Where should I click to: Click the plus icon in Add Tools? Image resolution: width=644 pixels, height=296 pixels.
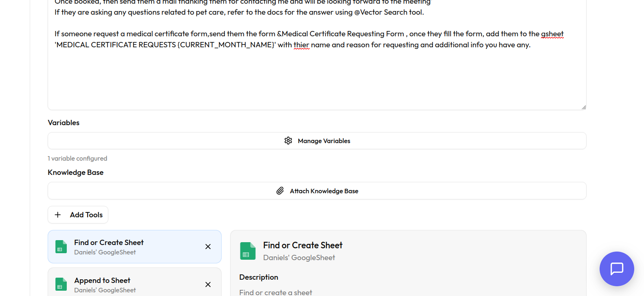58,215
